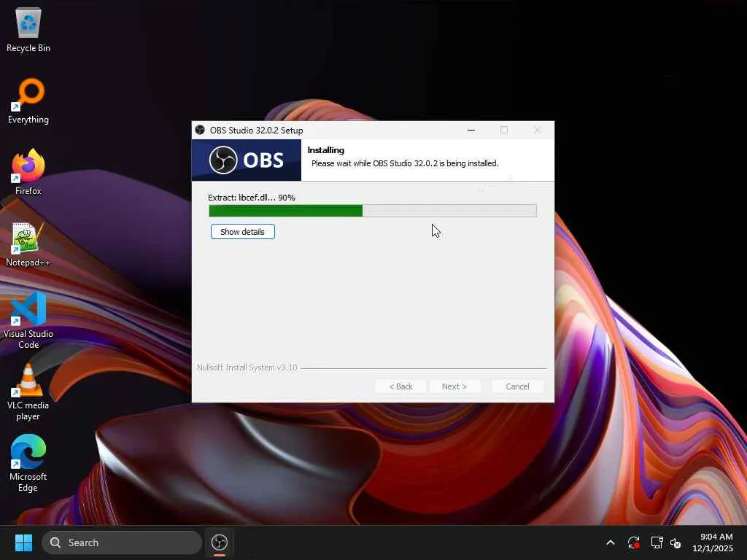Image resolution: width=747 pixels, height=560 pixels.
Task: Click the disabled < Back button
Action: click(x=400, y=386)
